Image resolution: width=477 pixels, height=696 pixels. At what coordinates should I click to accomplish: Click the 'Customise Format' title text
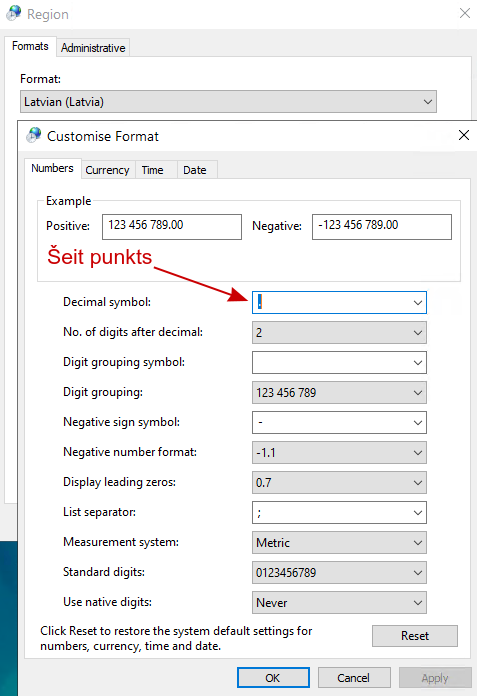pos(103,136)
